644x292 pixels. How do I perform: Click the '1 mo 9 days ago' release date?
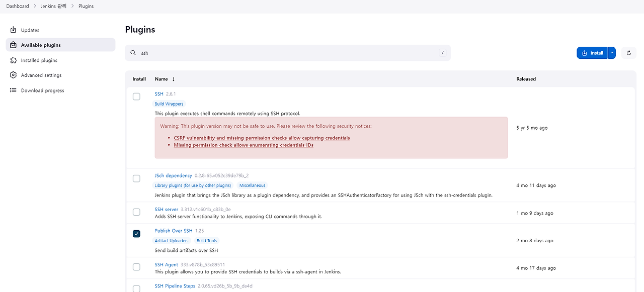[535, 213]
